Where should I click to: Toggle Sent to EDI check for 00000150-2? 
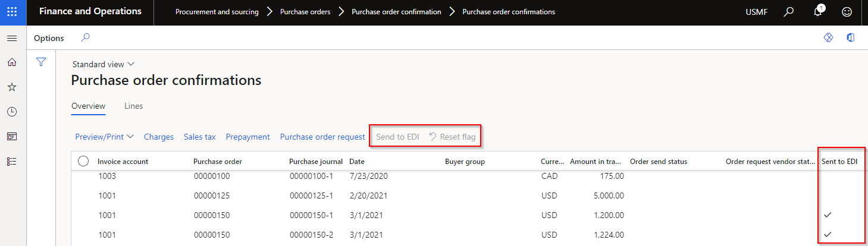point(828,235)
